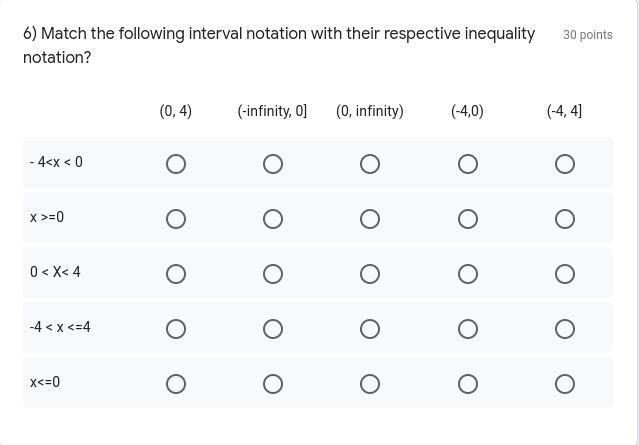Choose (-infinity, 0] for row x >=0
Image resolution: width=639 pixels, height=445 pixels.
pos(273,219)
